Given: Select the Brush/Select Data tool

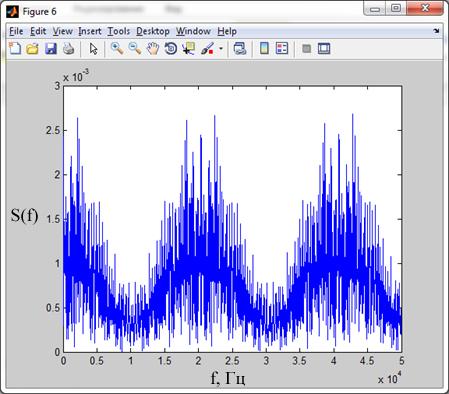Looking at the screenshot, I should tap(207, 49).
